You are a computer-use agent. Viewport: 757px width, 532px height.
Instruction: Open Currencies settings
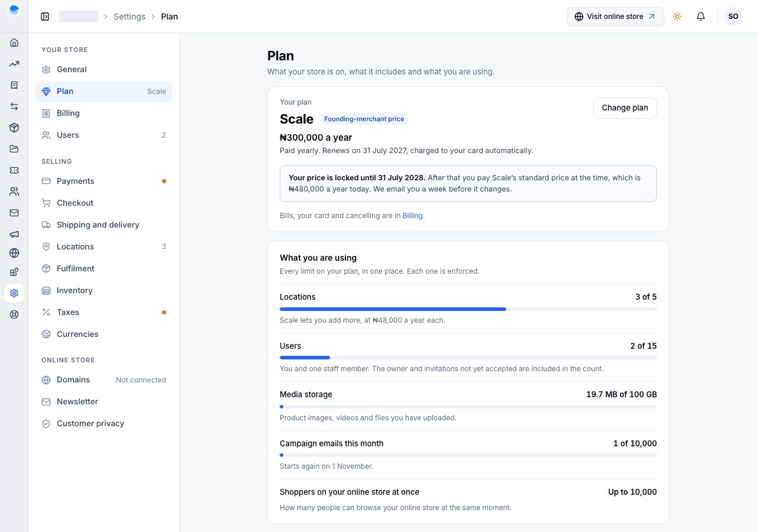103,335
